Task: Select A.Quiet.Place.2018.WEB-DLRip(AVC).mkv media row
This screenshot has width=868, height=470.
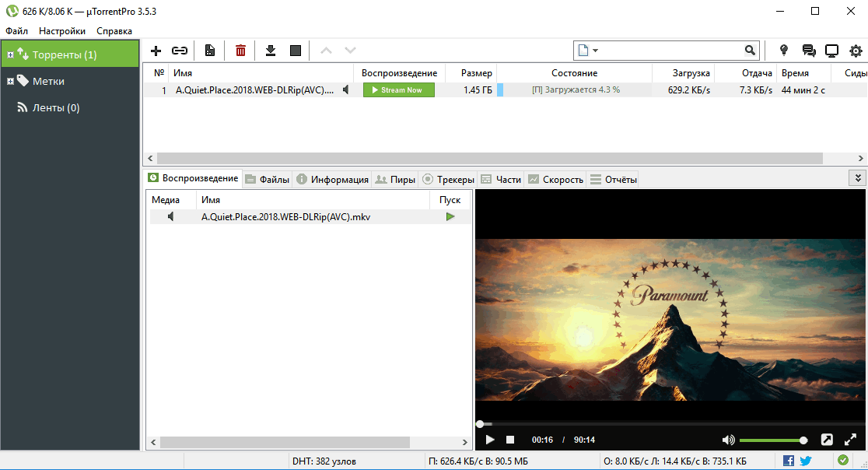Action: [310, 216]
